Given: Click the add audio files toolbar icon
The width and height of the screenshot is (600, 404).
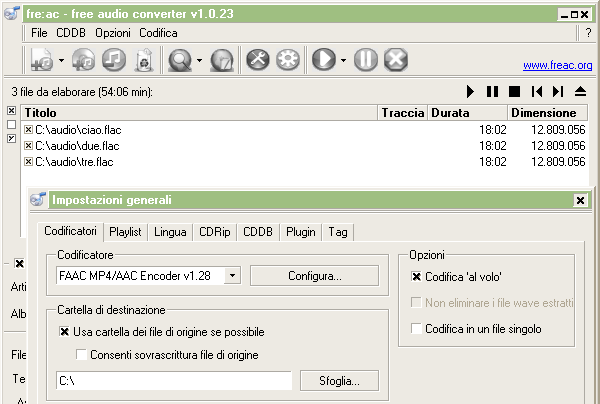Looking at the screenshot, I should (x=41, y=60).
